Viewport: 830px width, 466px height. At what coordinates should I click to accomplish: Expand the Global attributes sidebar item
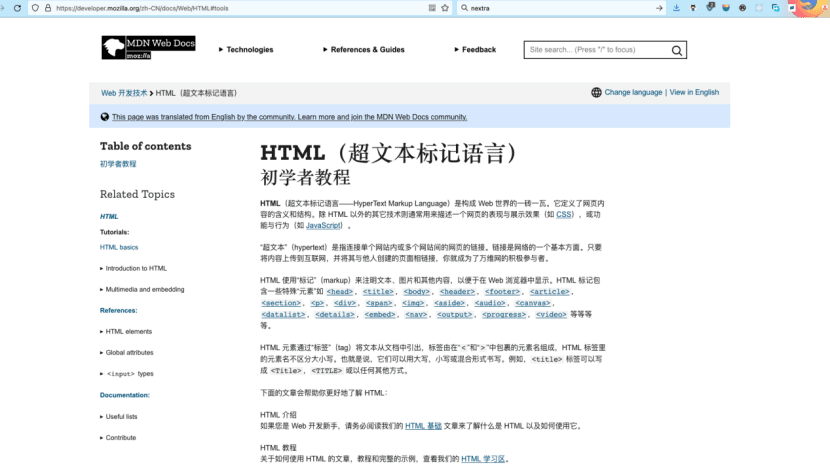point(129,352)
